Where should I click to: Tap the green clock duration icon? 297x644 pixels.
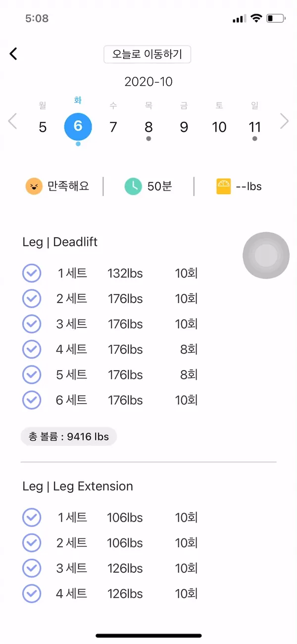(133, 186)
